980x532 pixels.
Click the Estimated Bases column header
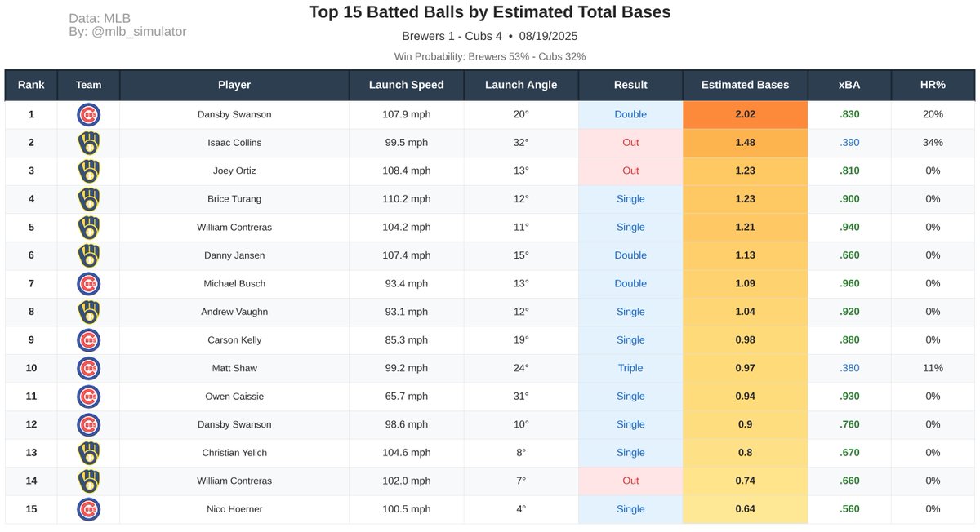click(744, 84)
